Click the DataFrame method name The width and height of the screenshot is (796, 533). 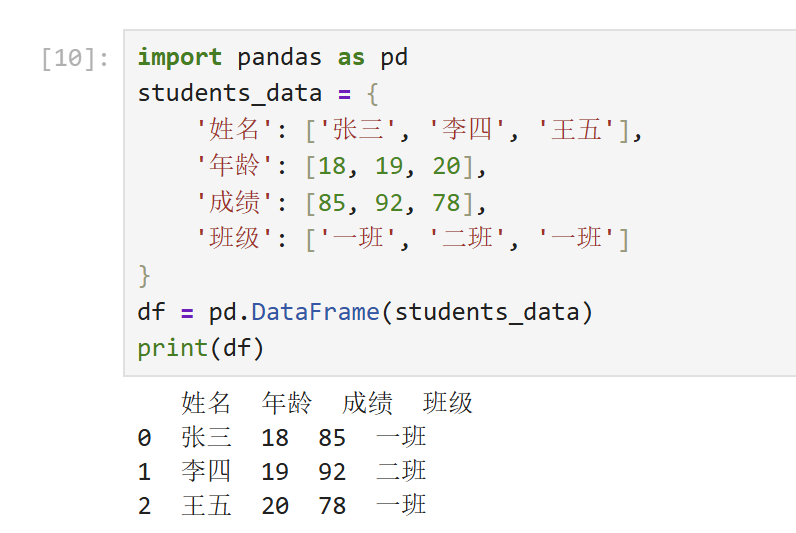pyautogui.click(x=315, y=312)
